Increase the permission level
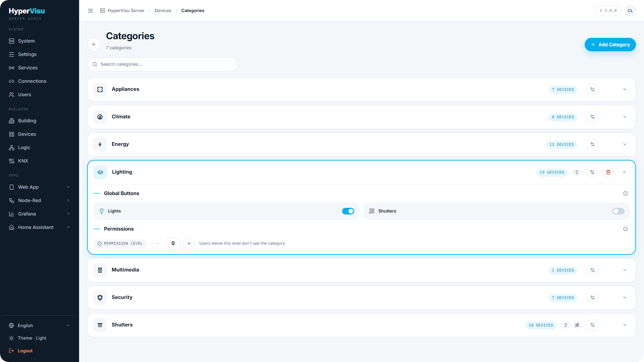The height and width of the screenshot is (362, 644). click(x=189, y=243)
